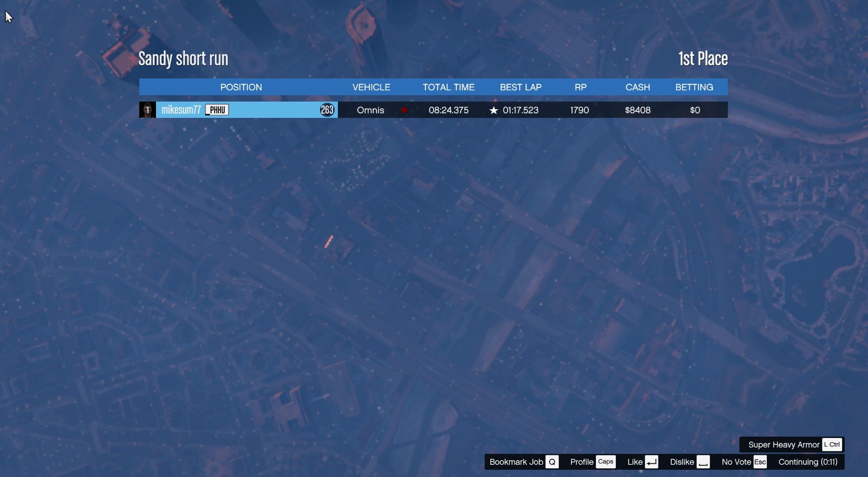Click the Caps key icon for Profile
The image size is (868, 477).
(605, 462)
